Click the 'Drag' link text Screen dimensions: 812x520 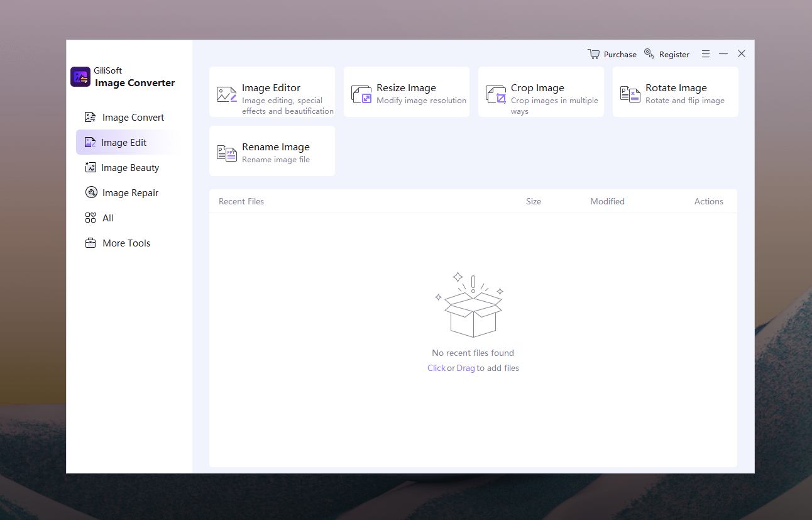pyautogui.click(x=465, y=368)
